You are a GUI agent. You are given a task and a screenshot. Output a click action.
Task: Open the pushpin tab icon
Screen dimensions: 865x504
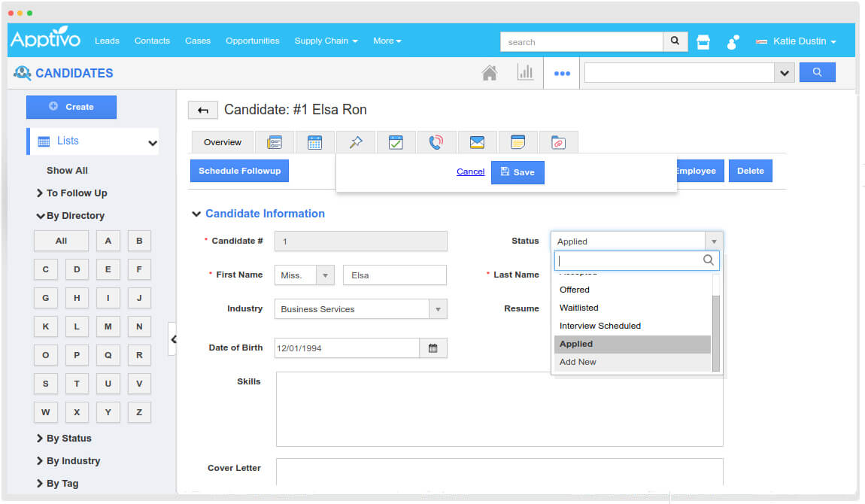[356, 142]
